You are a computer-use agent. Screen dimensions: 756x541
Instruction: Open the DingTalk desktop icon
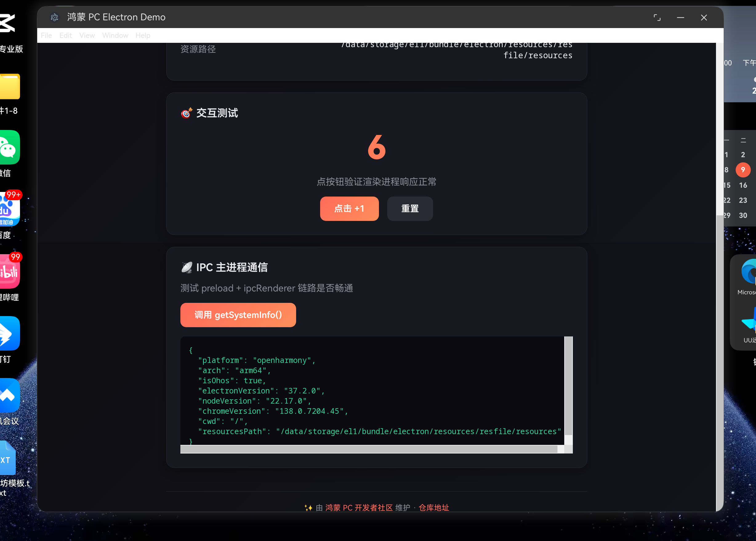tap(9, 333)
